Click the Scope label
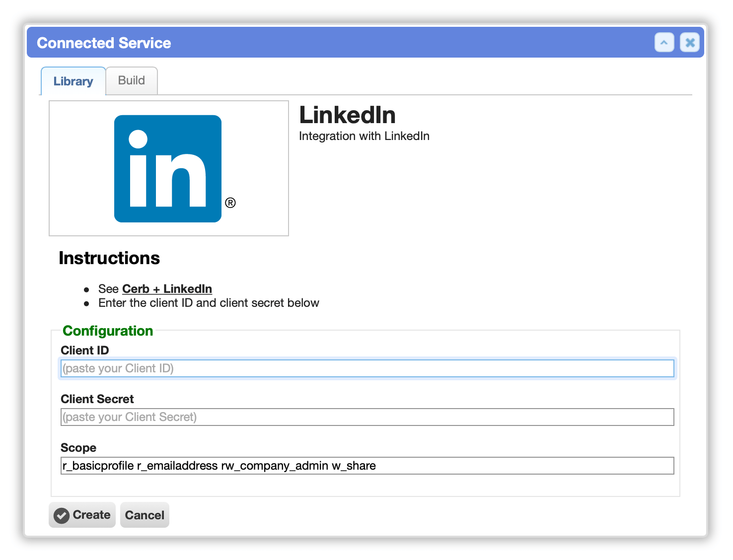Image resolution: width=733 pixels, height=560 pixels. [78, 448]
